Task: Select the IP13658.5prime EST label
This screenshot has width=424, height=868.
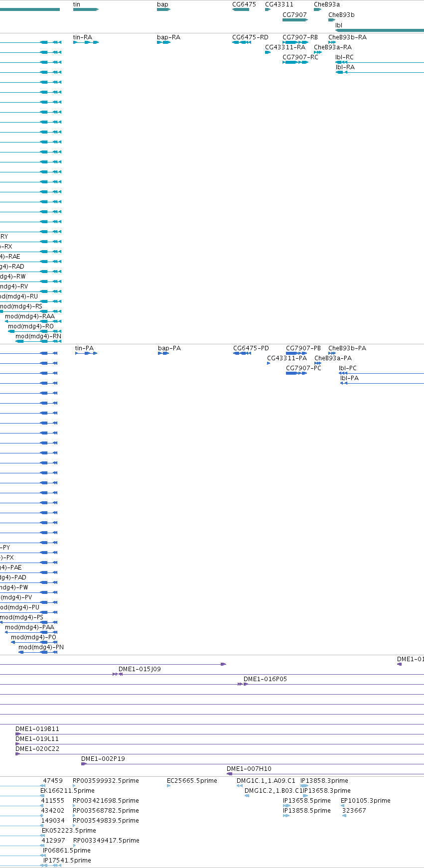Action: (x=307, y=801)
